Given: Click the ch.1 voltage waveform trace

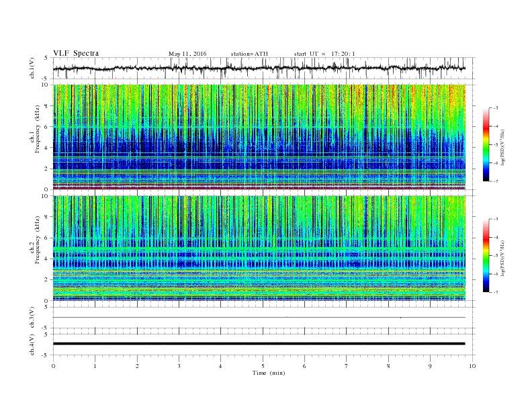Looking at the screenshot, I should [259, 68].
